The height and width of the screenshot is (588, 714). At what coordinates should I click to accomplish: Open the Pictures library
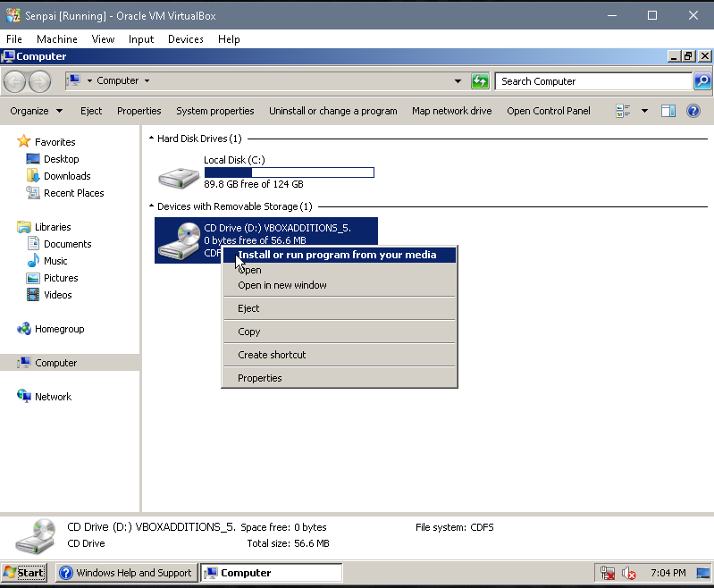[61, 278]
